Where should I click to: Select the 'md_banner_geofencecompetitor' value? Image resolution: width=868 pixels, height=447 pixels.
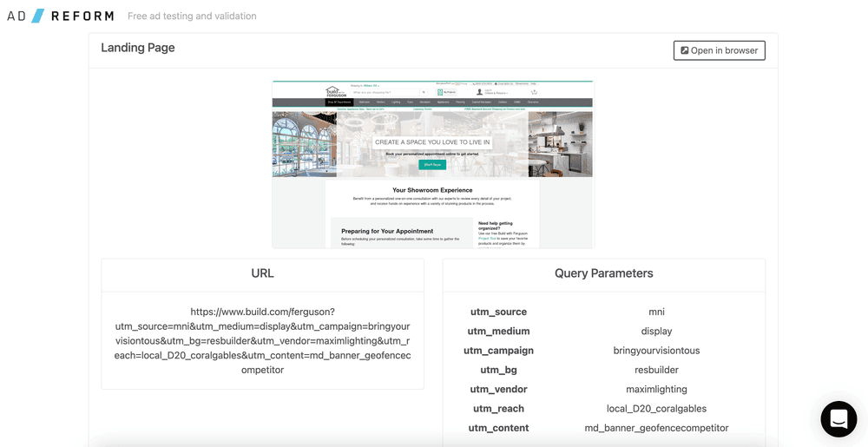click(x=656, y=428)
